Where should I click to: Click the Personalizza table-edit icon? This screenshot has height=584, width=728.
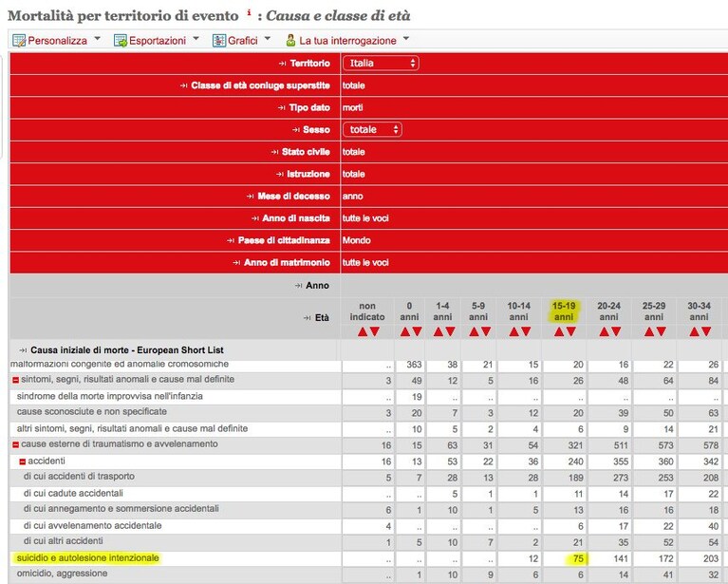(x=19, y=41)
